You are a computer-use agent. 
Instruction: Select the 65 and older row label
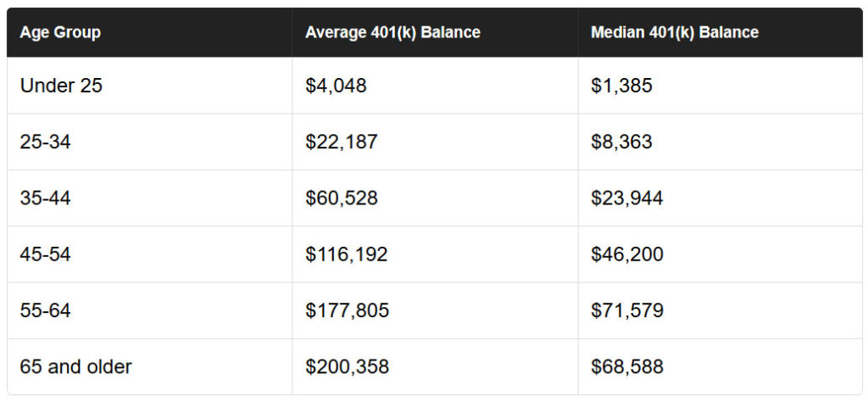point(76,367)
